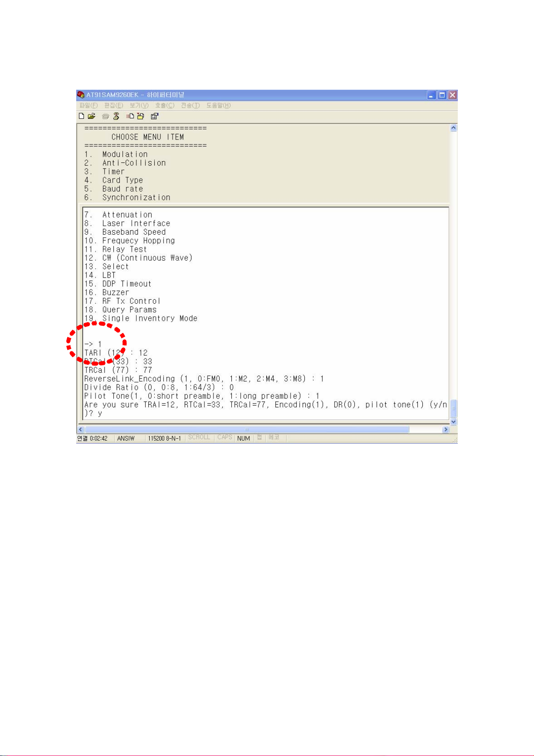Click the 115200 8-N-1 status bar field
Viewport: 534px width, 756px height.
click(164, 438)
